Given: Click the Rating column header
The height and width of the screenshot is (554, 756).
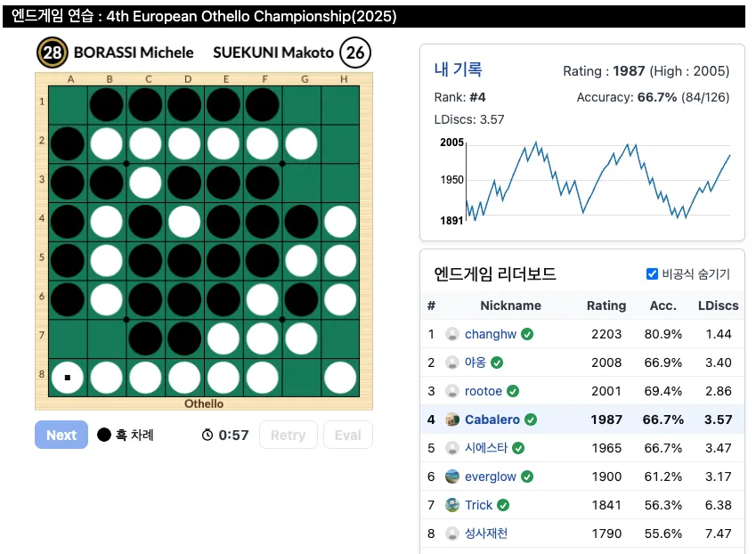Looking at the screenshot, I should [x=606, y=306].
